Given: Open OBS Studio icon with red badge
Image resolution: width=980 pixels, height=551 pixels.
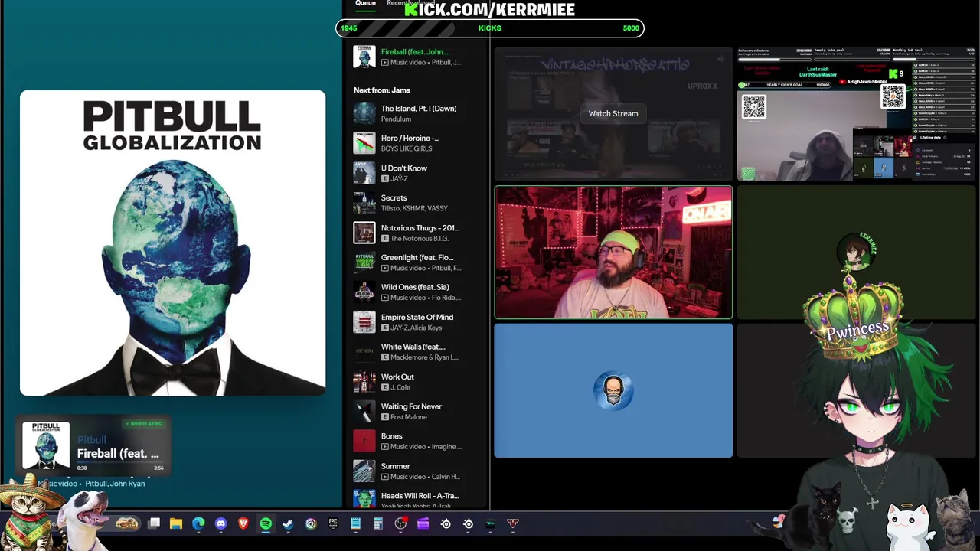Looking at the screenshot, I should pos(400,523).
